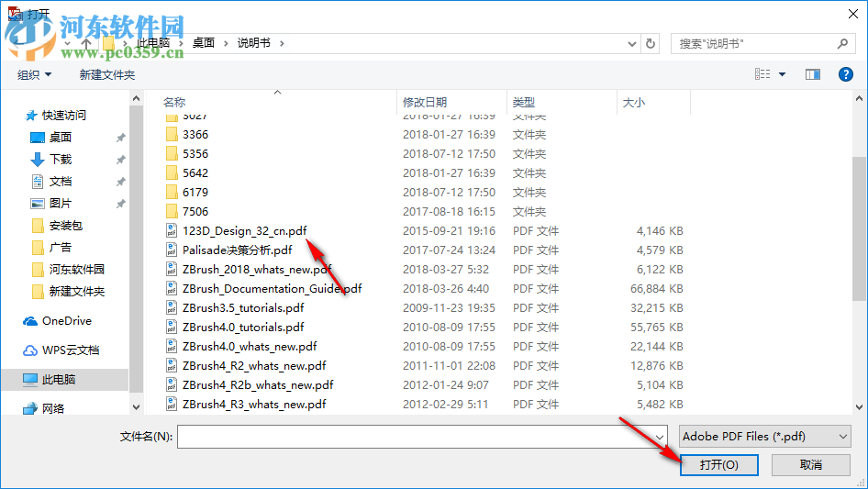Click file list scrollbar up arrow
The height and width of the screenshot is (489, 868).
coord(859,98)
